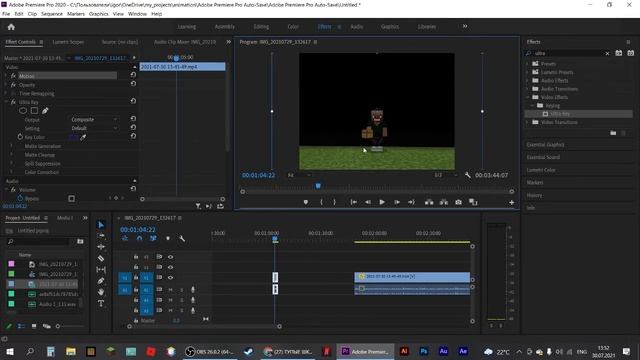Image resolution: width=640 pixels, height=360 pixels.
Task: Open timeline display settings wrench
Action: pyautogui.click(x=182, y=238)
